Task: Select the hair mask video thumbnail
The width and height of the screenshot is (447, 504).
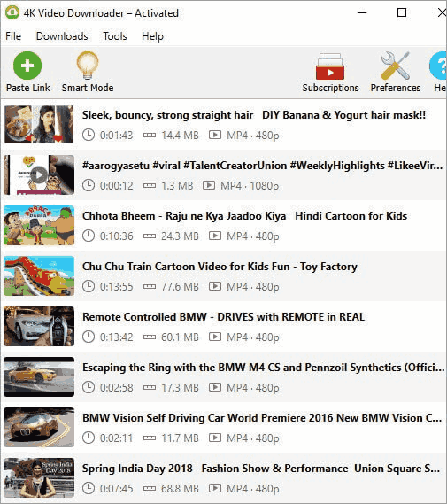Action: tap(39, 124)
